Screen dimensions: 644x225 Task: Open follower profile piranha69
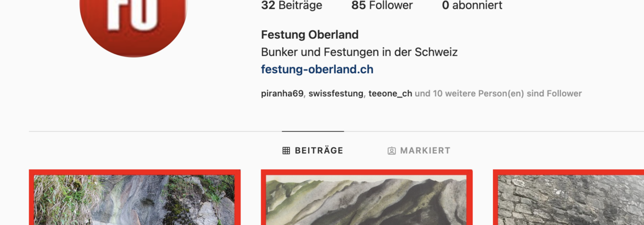pos(282,94)
